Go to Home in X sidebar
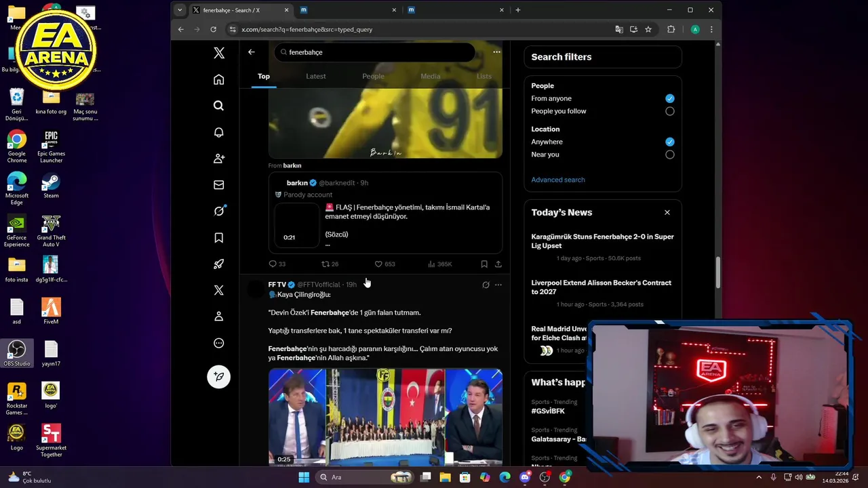The image size is (868, 488). 218,79
